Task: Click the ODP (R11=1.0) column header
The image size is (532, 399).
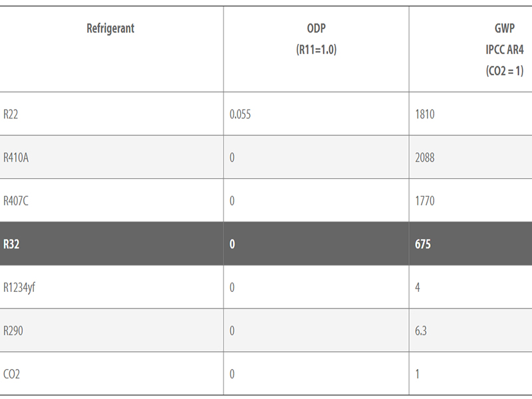Action: [317, 39]
